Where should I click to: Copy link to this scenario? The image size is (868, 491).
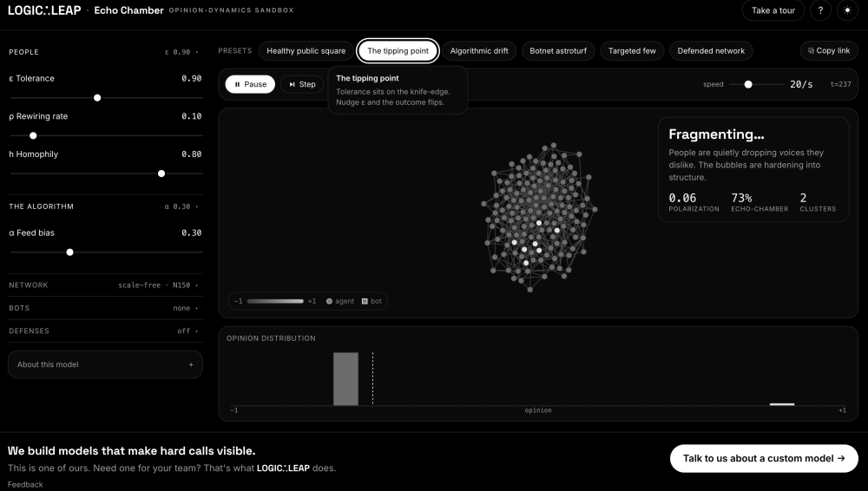829,51
